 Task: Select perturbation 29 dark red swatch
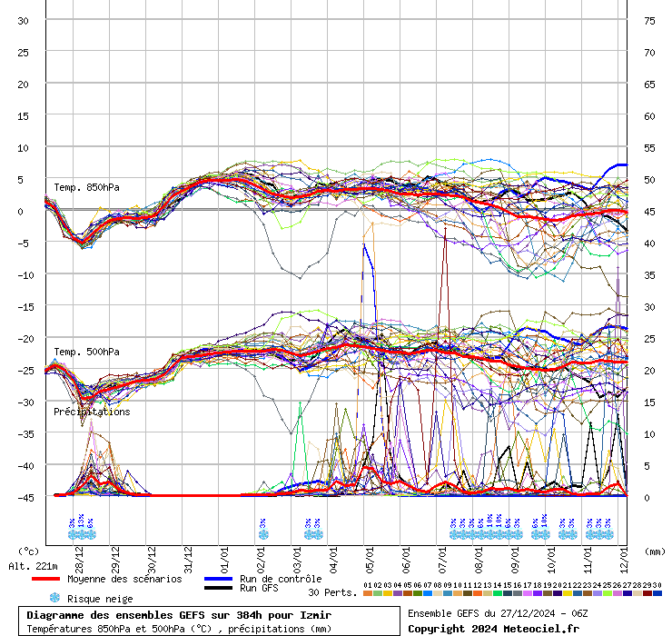647,593
